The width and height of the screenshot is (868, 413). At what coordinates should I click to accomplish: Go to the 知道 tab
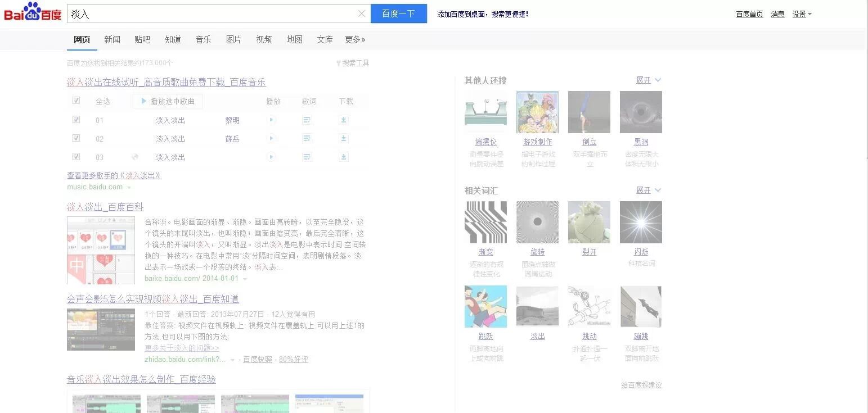point(173,39)
